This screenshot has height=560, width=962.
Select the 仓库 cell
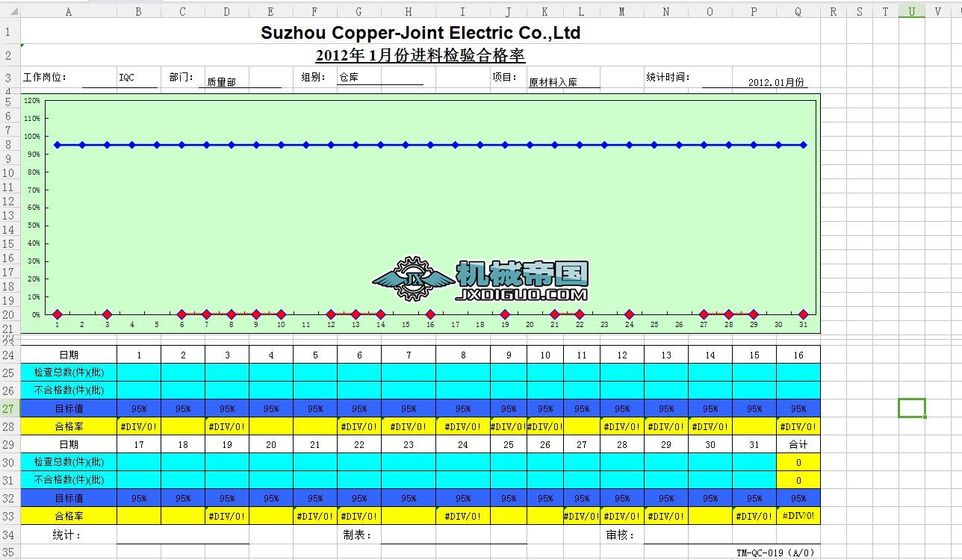pyautogui.click(x=359, y=78)
